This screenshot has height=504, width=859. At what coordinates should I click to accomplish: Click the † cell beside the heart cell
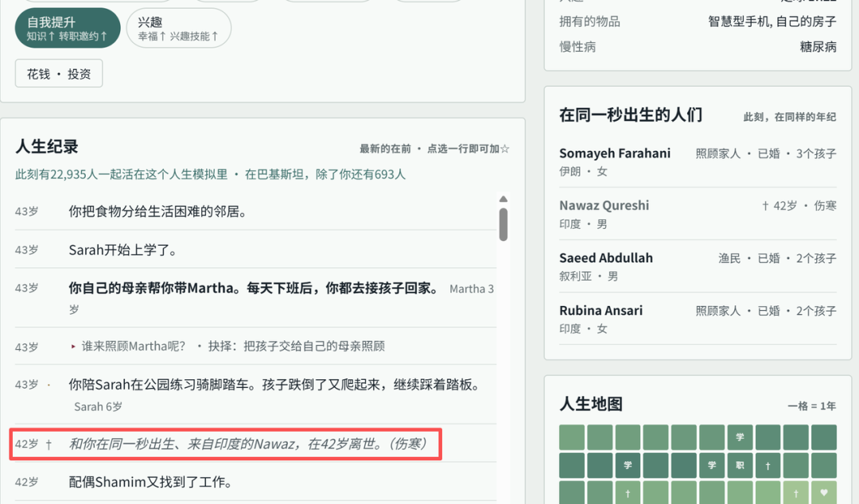pos(796,493)
